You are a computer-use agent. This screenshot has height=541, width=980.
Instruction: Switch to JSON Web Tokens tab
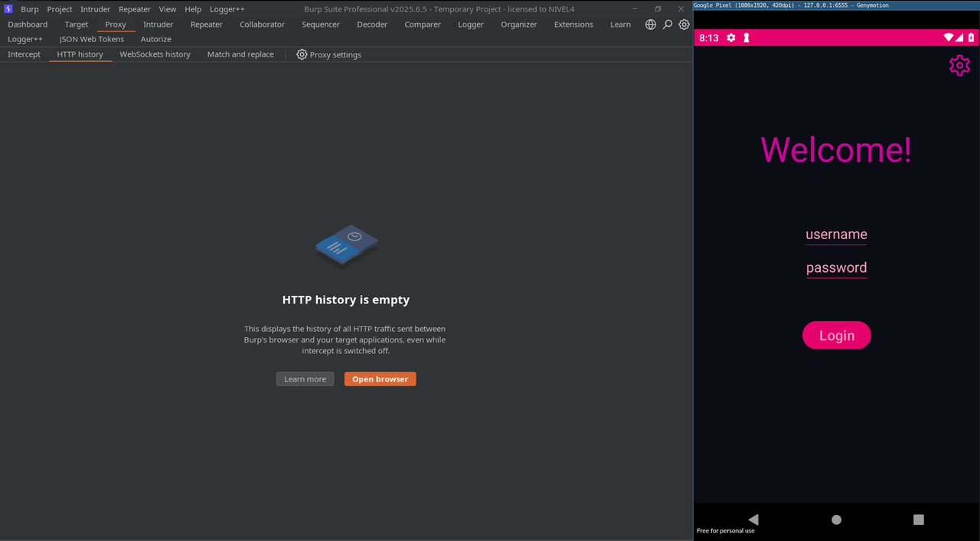coord(92,39)
